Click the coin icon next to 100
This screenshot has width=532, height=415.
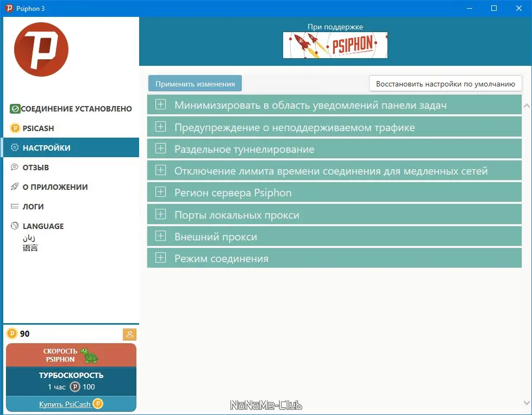click(74, 387)
